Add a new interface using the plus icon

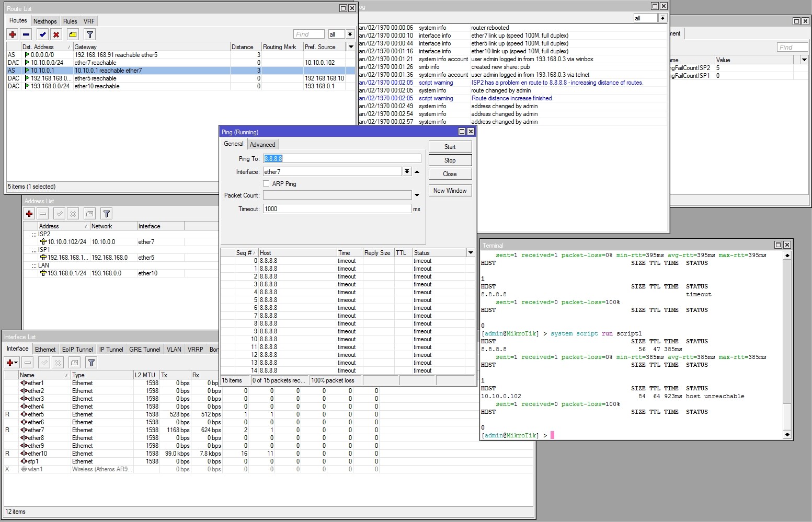pos(9,362)
